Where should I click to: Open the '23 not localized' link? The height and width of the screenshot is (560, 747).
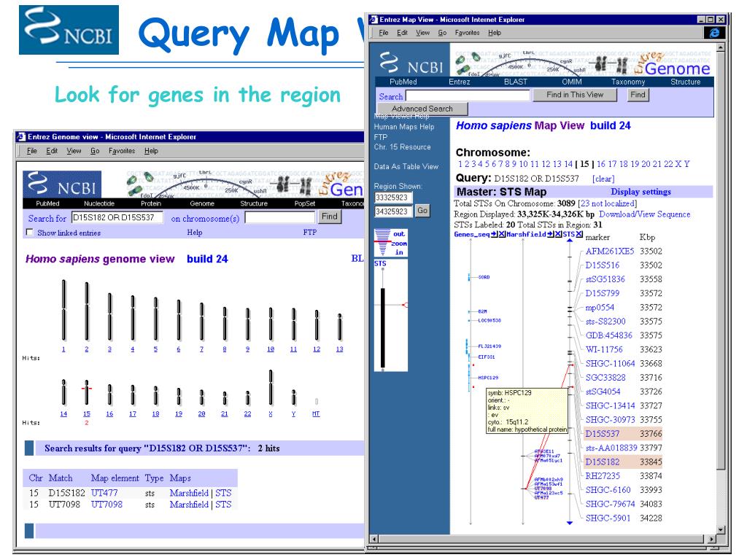click(608, 203)
